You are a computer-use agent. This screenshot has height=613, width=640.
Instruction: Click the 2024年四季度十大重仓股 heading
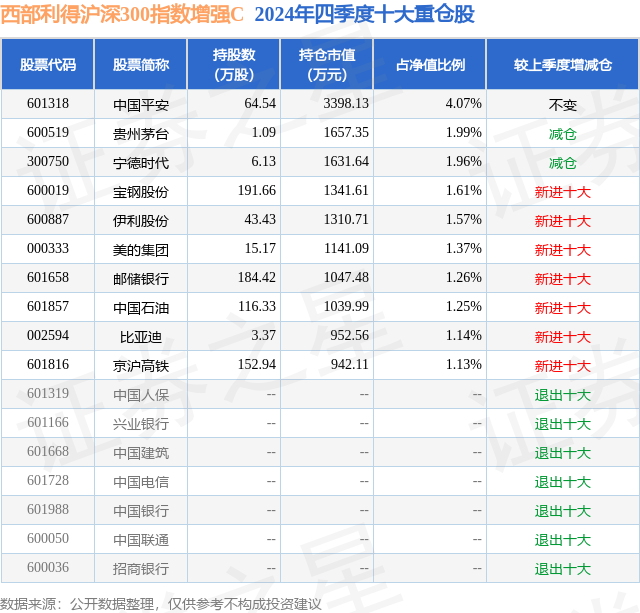[364, 14]
